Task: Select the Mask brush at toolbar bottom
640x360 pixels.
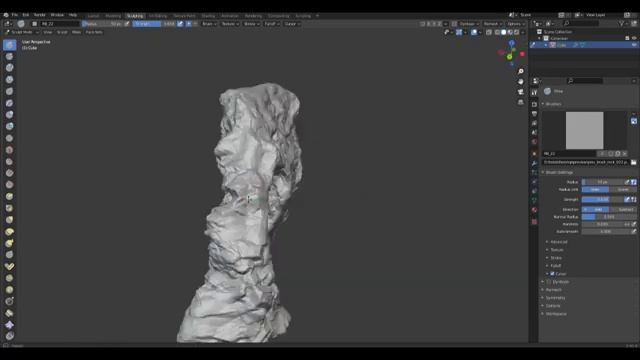Action: click(9, 336)
